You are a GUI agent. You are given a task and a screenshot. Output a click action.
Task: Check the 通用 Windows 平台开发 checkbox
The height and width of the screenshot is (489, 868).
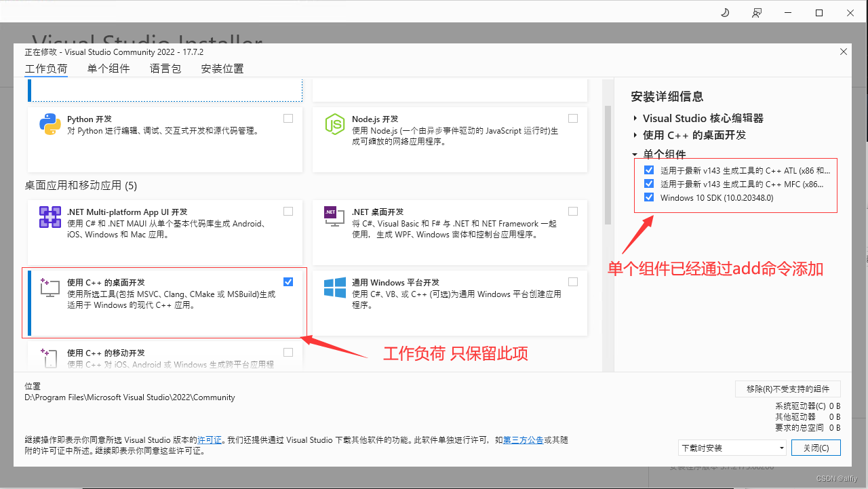[573, 281]
